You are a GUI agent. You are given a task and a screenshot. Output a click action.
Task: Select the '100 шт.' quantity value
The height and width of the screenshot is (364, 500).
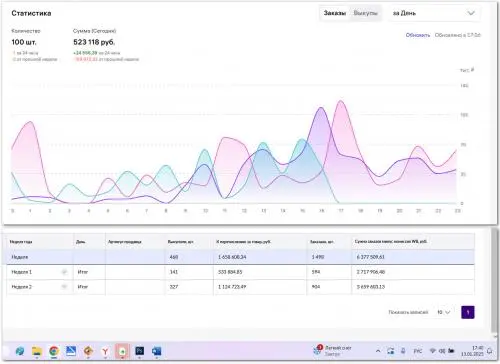point(24,42)
